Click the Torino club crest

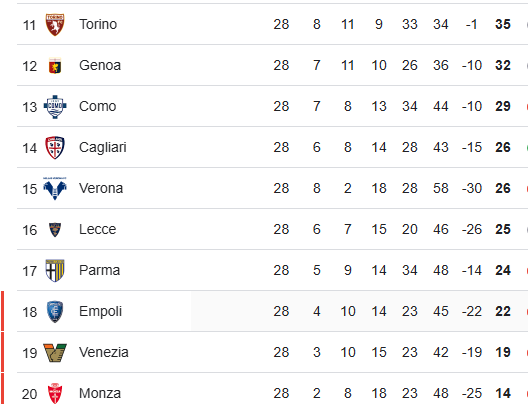[55, 25]
